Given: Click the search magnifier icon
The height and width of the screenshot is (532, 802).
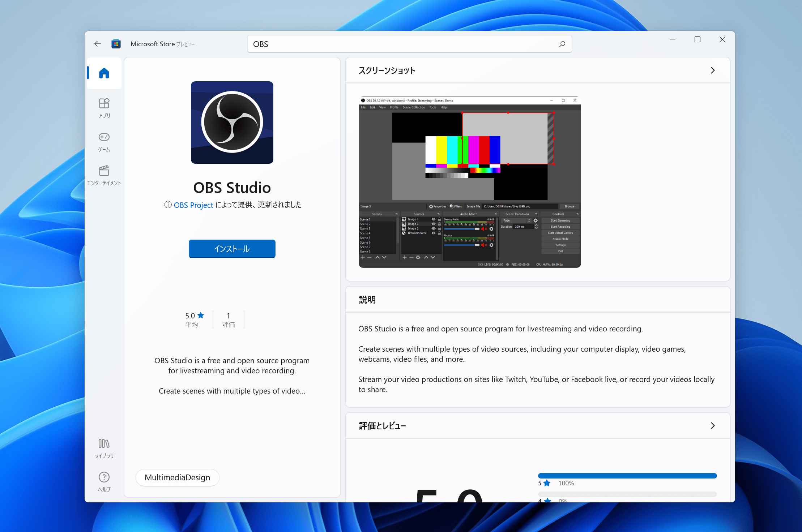Looking at the screenshot, I should (x=562, y=44).
